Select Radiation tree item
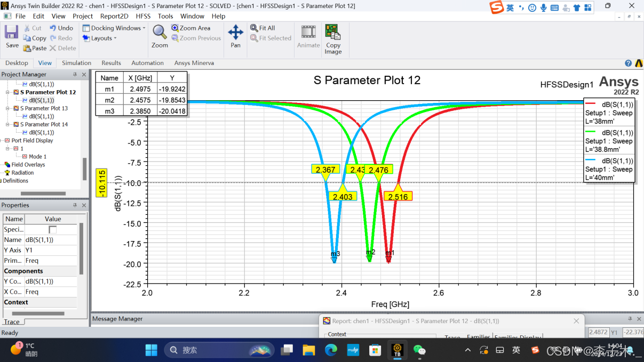The image size is (644, 362). click(x=22, y=173)
